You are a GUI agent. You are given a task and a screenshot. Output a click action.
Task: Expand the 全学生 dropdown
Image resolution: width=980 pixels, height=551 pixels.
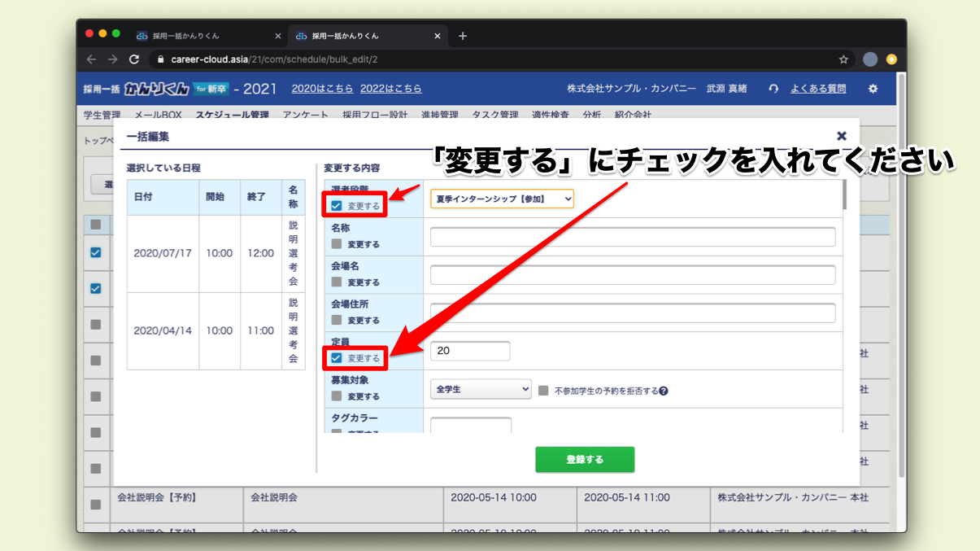(480, 390)
